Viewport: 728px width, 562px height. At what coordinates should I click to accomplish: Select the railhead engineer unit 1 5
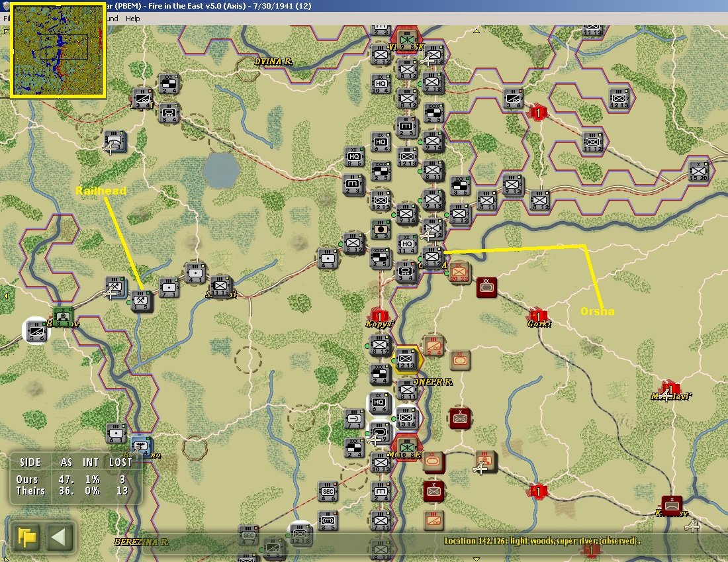point(141,301)
